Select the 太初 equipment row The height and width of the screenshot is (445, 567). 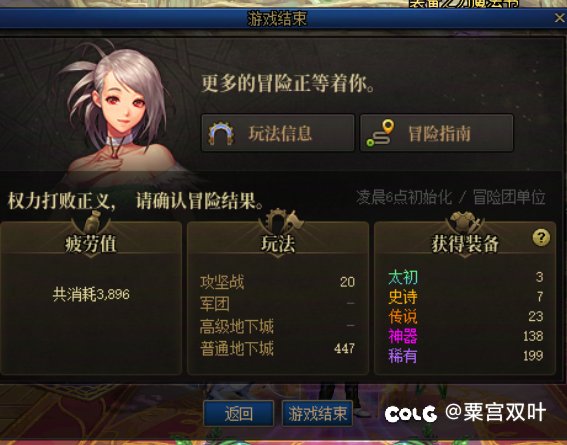click(465, 277)
